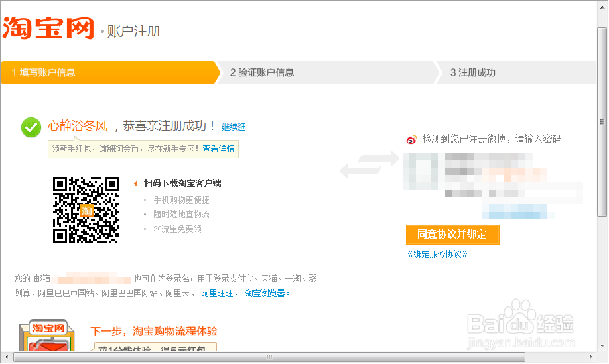Viewport: 609px width, 364px height.
Task: Open the 淘宝浏览器 link
Action: (x=265, y=293)
